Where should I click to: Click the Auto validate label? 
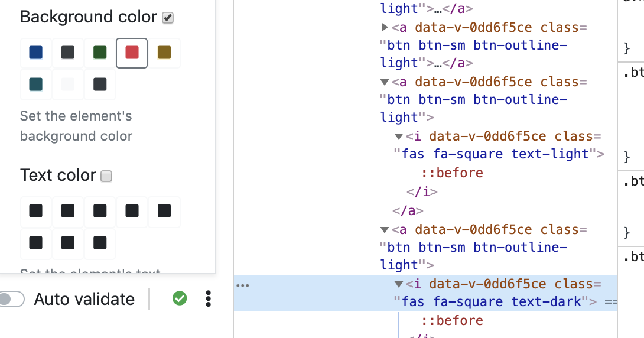coord(84,299)
